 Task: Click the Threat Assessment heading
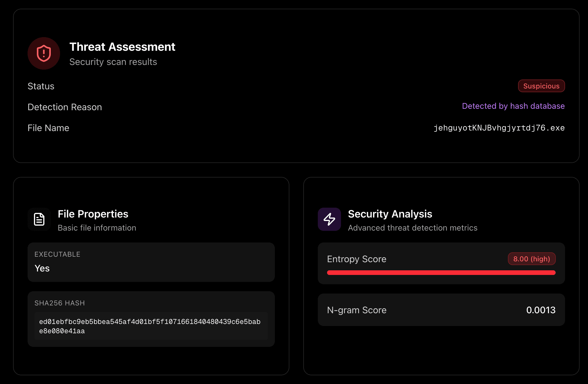click(x=122, y=47)
